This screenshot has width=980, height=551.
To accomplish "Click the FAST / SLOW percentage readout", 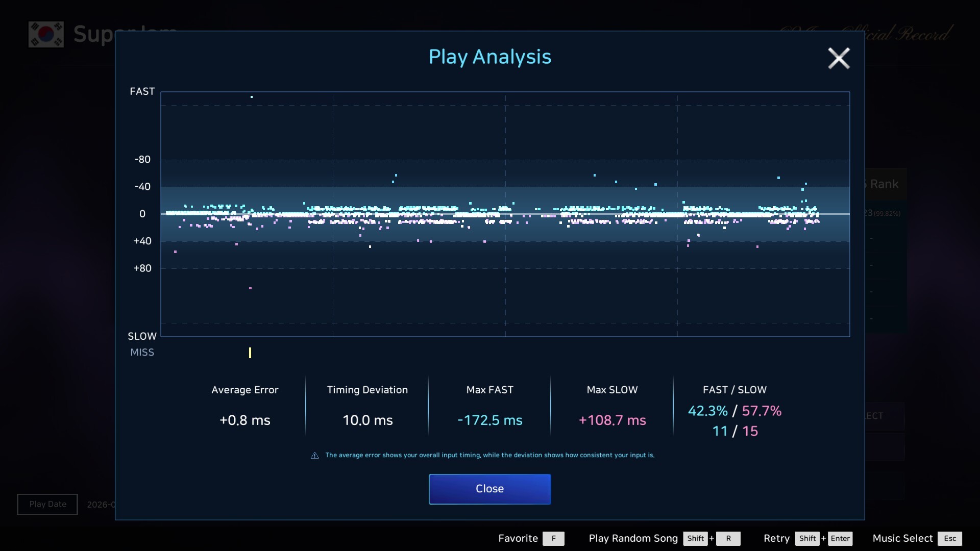I will click(734, 411).
